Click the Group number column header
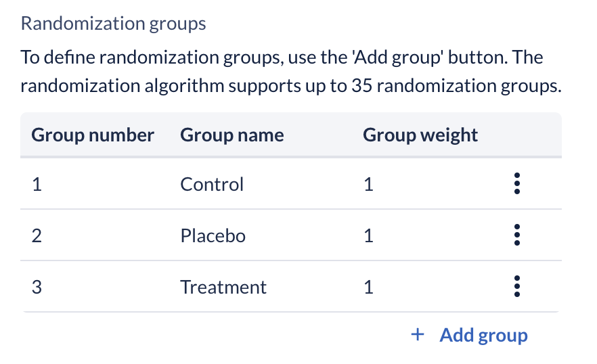Screen dimensions: 597x364 (93, 135)
